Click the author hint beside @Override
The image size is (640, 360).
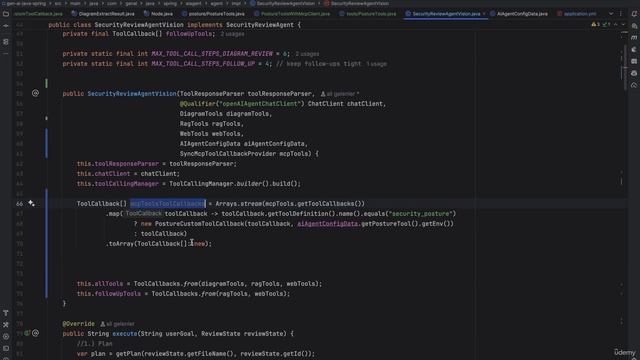(x=118, y=324)
